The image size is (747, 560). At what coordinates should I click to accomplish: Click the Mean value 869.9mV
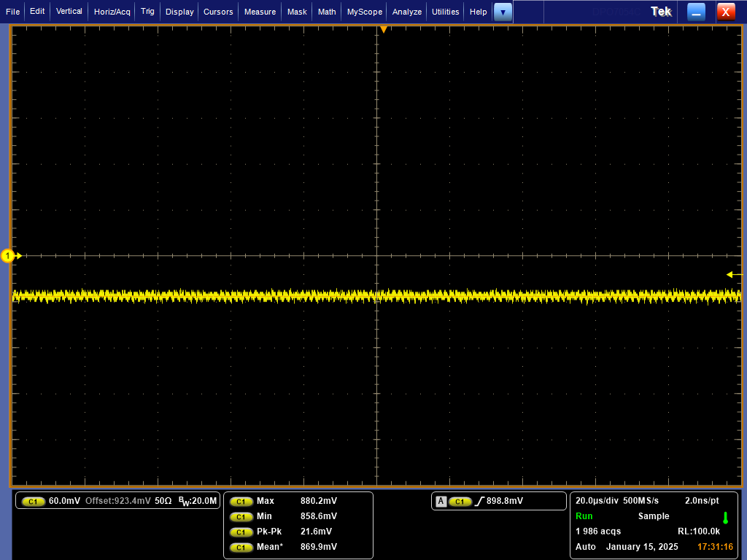(x=319, y=547)
